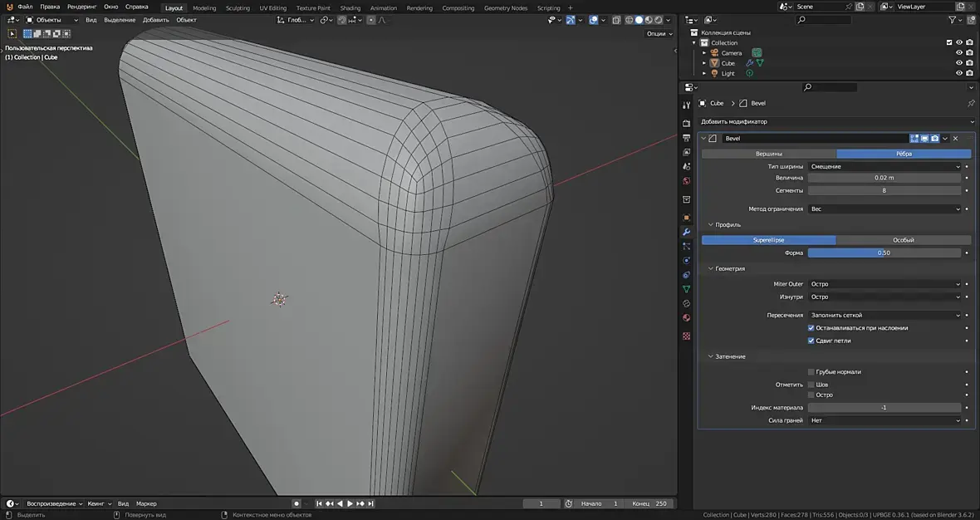Screen dimensions: 980x520
Task: Pin the properties editor context
Action: point(971,104)
